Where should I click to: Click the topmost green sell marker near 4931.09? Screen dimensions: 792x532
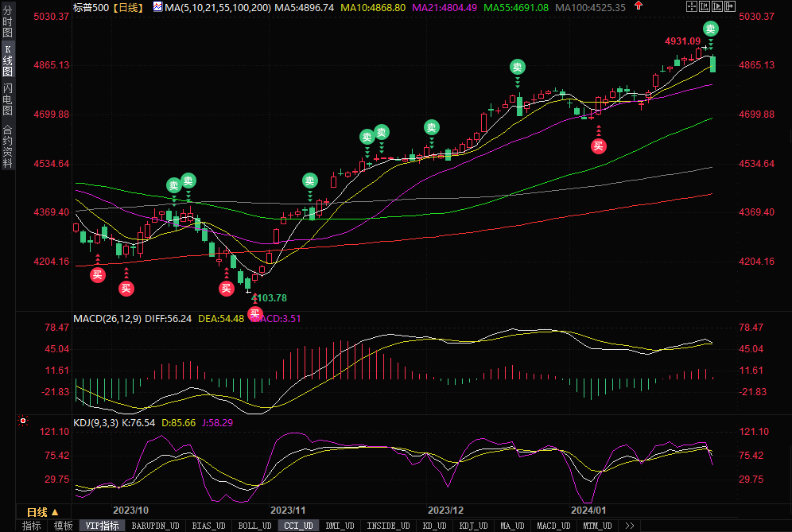711,29
